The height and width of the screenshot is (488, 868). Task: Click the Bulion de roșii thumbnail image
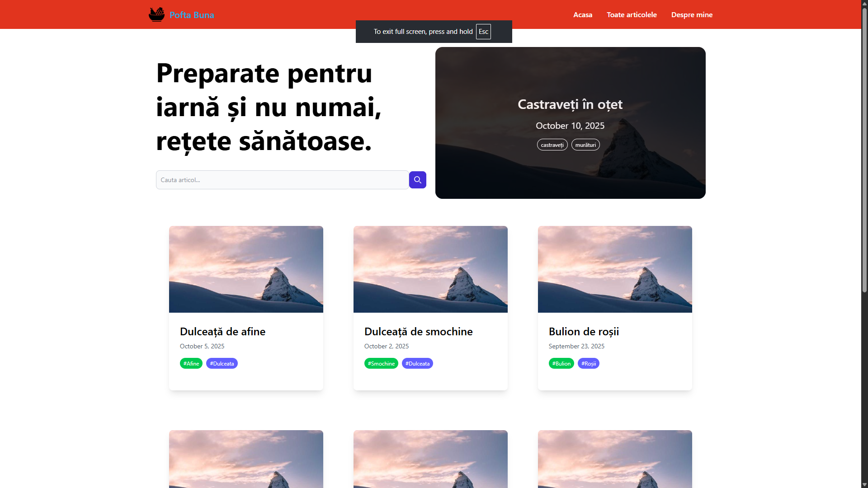[x=615, y=269]
